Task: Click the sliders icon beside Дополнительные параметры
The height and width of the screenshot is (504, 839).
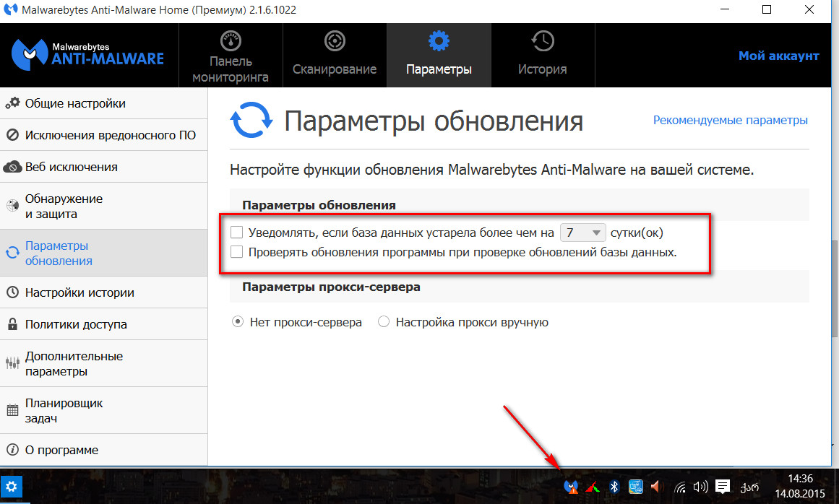Action: coord(12,363)
